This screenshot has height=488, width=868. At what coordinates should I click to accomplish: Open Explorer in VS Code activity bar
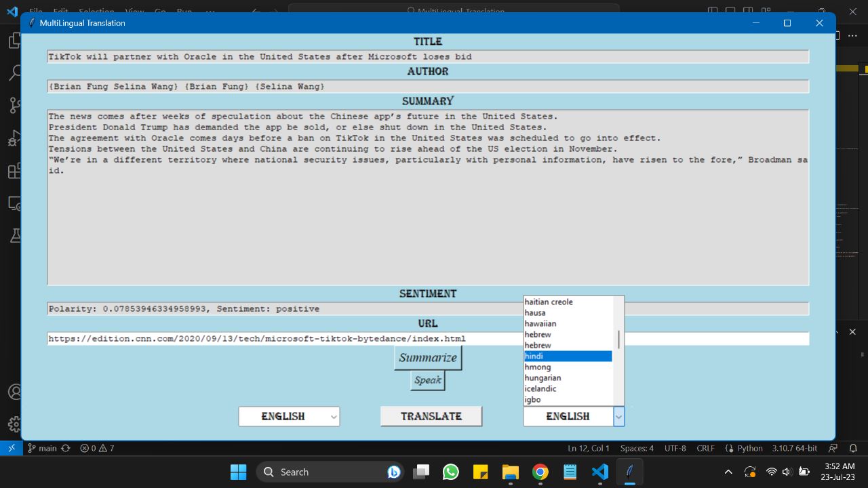(x=14, y=41)
